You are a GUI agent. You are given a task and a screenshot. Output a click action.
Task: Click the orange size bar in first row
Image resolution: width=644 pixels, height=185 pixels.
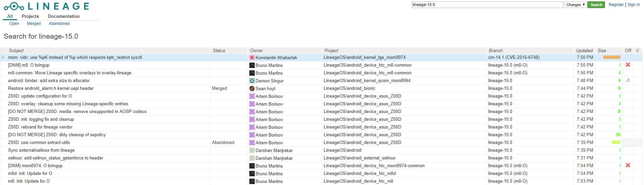(x=612, y=58)
